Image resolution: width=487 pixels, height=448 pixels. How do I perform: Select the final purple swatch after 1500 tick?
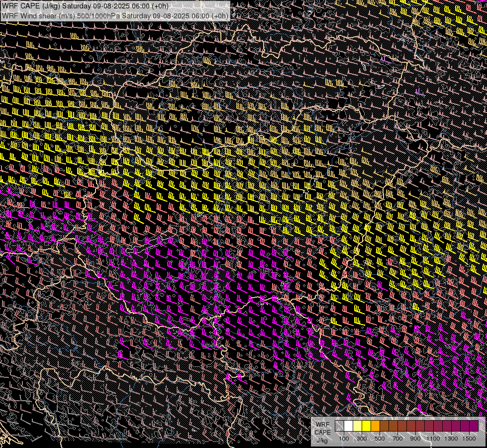click(474, 426)
